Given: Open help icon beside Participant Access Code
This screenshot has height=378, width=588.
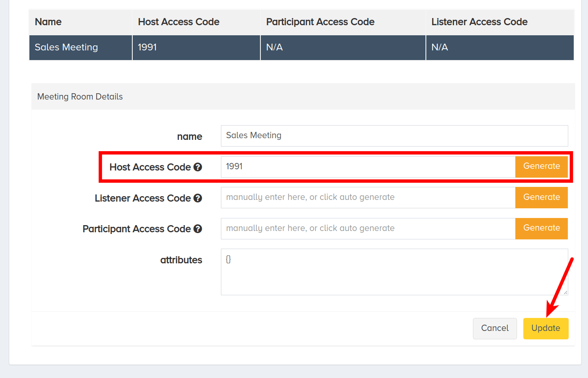Looking at the screenshot, I should click(198, 229).
